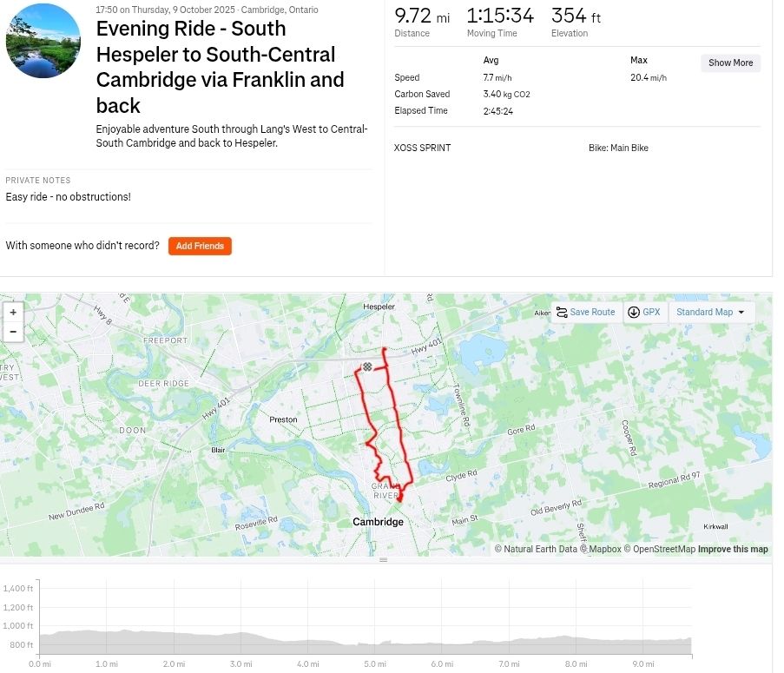This screenshot has height=673, width=784.
Task: Open the Improve this map link
Action: tap(733, 549)
